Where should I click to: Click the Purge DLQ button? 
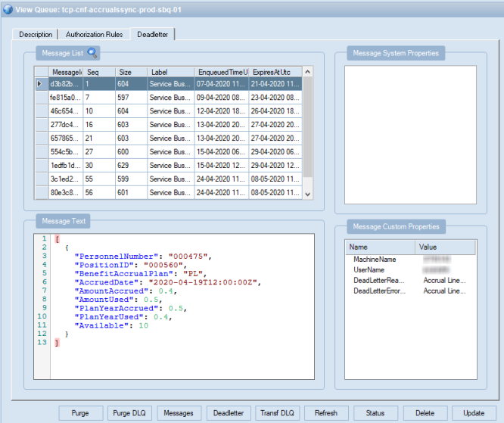129,413
